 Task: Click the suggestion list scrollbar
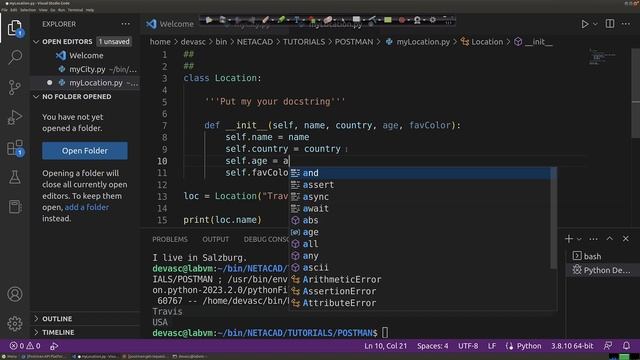553,218
